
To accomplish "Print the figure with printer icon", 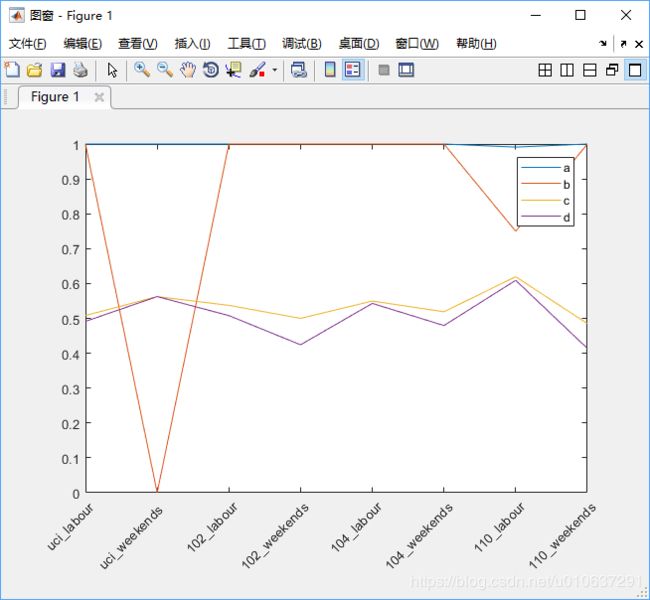I will [x=80, y=70].
